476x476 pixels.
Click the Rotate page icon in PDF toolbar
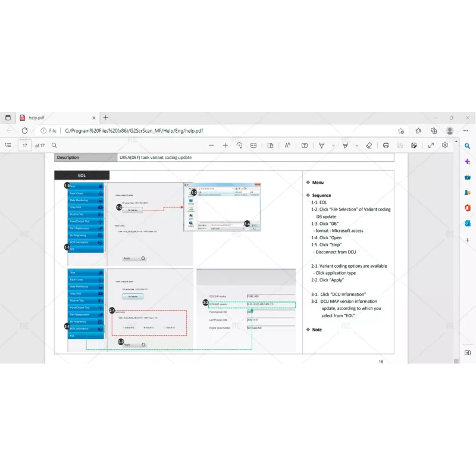pos(239,145)
